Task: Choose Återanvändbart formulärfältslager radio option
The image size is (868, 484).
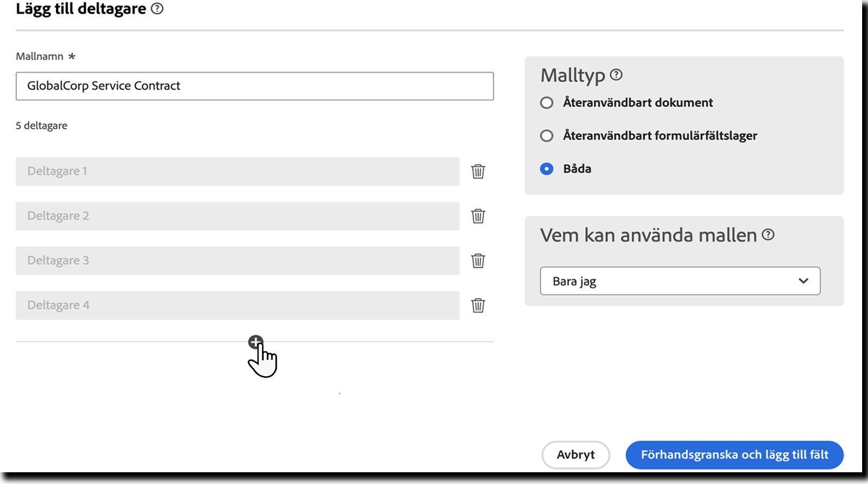Action: pyautogui.click(x=547, y=136)
